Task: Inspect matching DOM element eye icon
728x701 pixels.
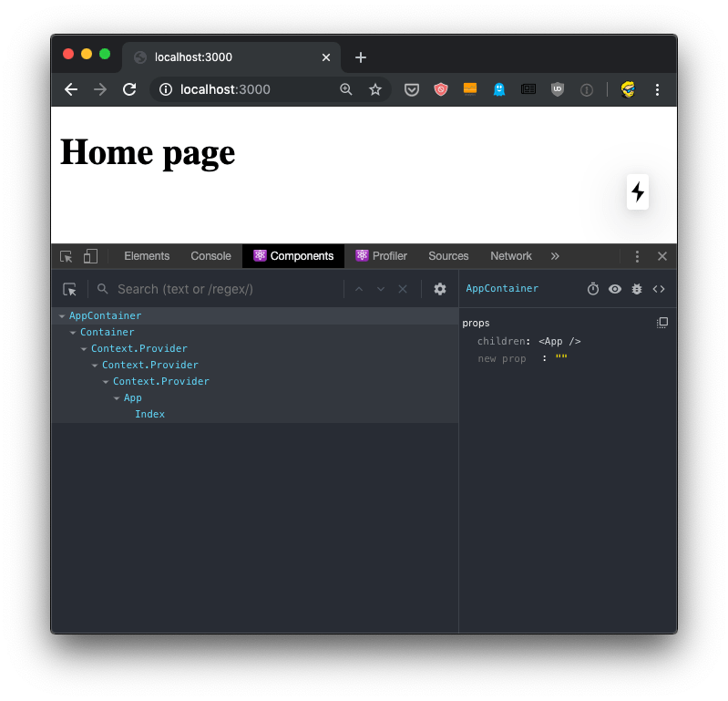Action: point(615,289)
